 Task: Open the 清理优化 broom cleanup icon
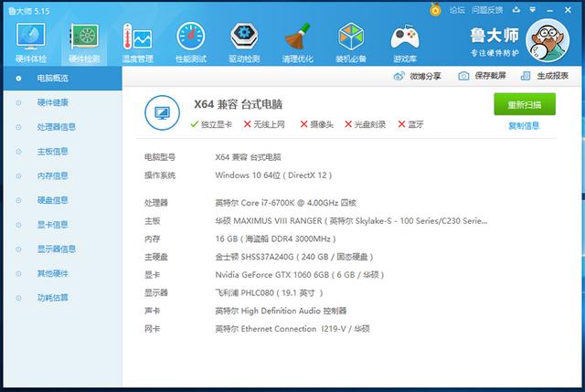tap(297, 40)
